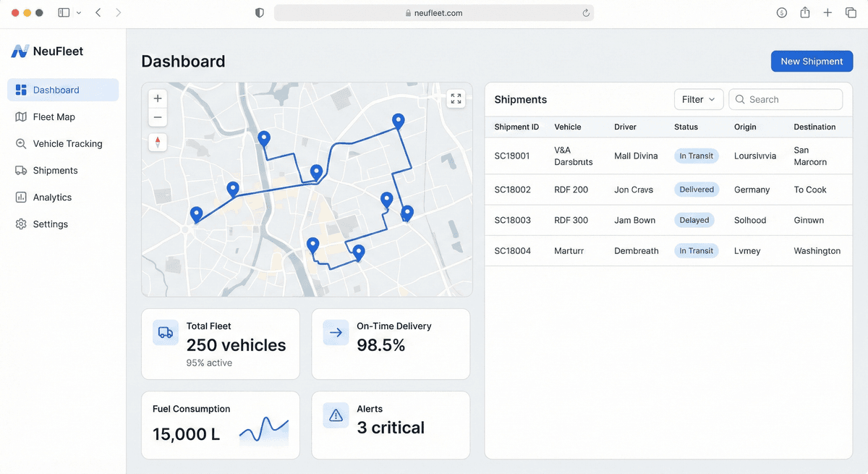The width and height of the screenshot is (868, 474).
Task: Click the truck icon on the Total Fleet card
Action: (x=165, y=332)
